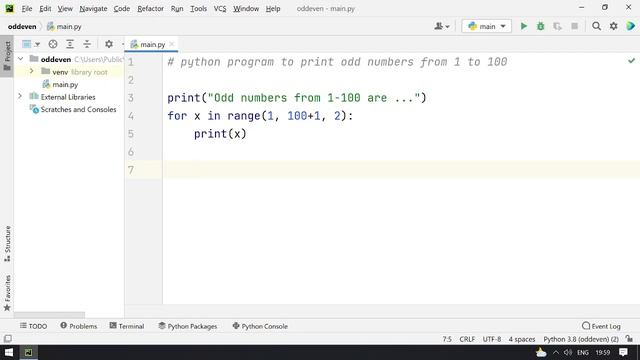Select the main.py editor tab
Viewport: 640px width, 360px height.
pos(151,44)
